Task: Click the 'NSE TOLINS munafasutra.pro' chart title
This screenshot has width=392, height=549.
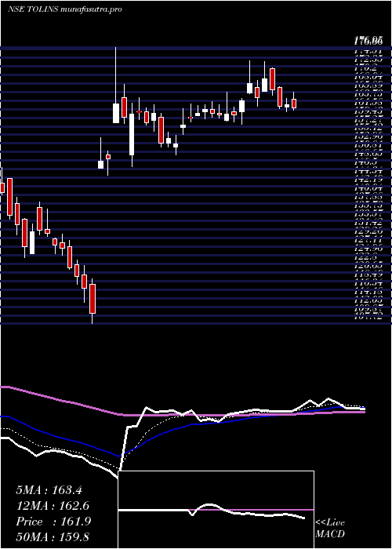Action: coord(65,9)
